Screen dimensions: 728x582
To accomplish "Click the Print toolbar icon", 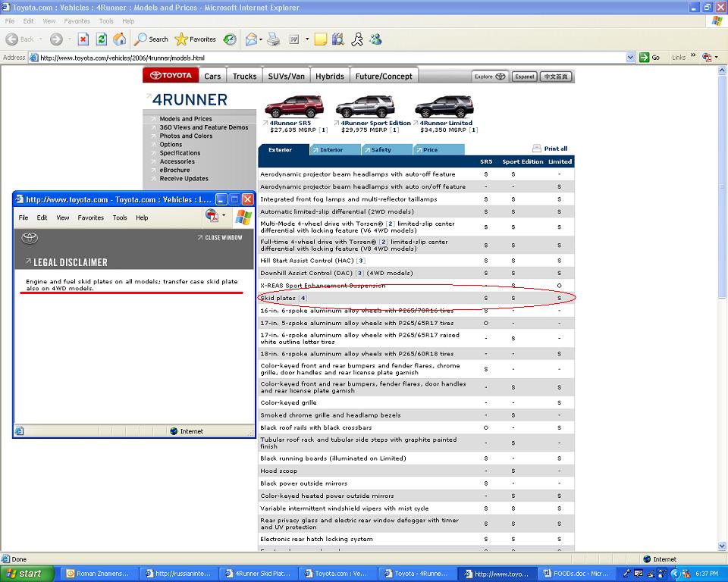I will pos(274,39).
